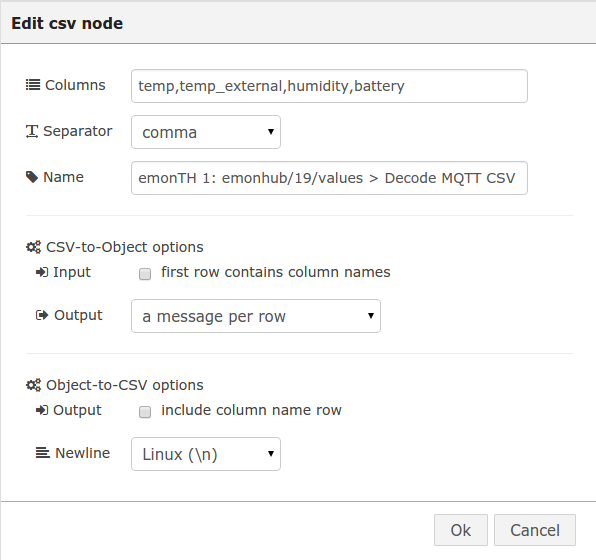Click the text-cursor icon beside Separator
The width and height of the screenshot is (596, 560).
point(32,132)
